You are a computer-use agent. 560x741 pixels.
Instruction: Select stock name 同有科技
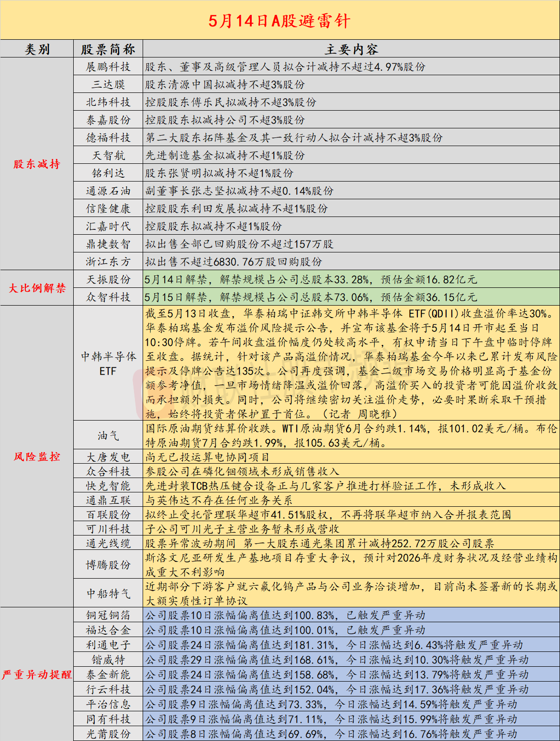point(108,719)
